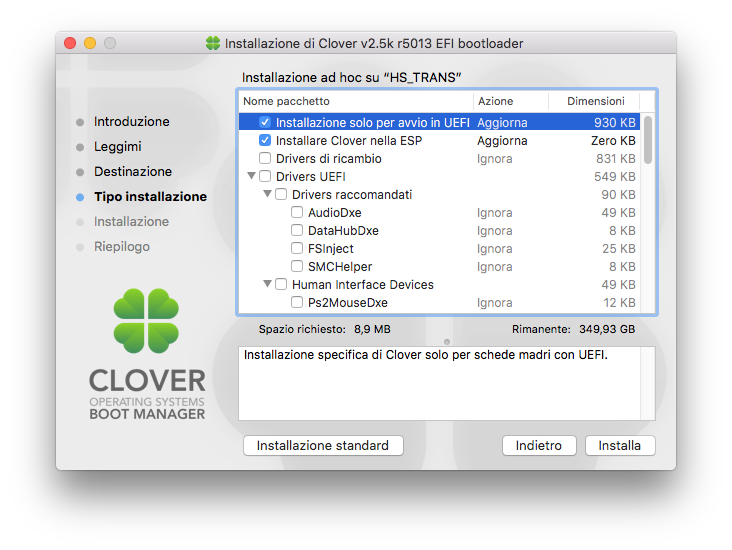Click the 549 KB size value
732x550 pixels.
pos(615,176)
